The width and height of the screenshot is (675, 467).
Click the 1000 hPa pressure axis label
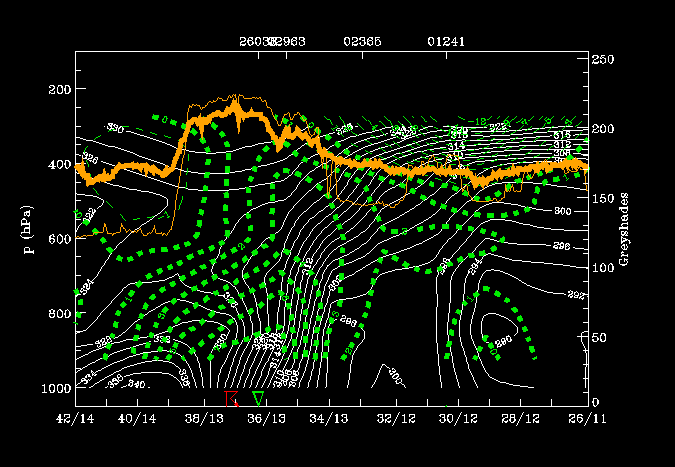pos(54,388)
